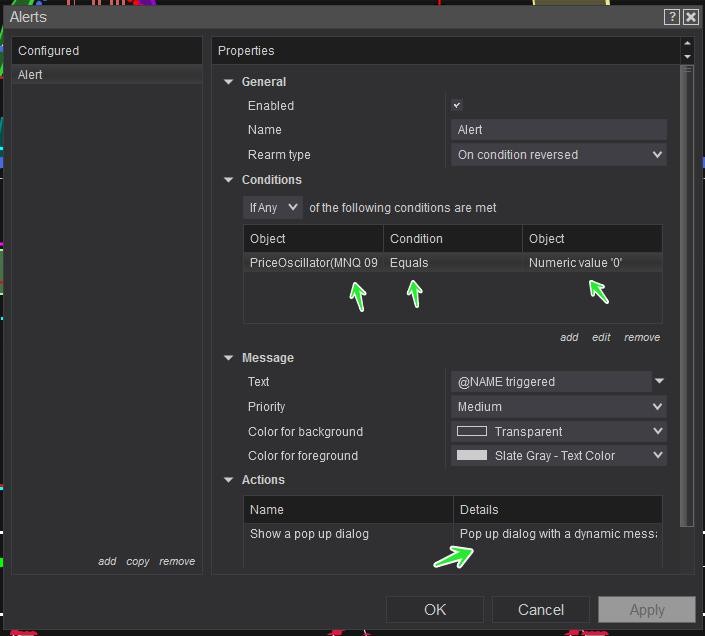Click copy link in Configured panel
This screenshot has height=636, width=705.
pos(138,561)
